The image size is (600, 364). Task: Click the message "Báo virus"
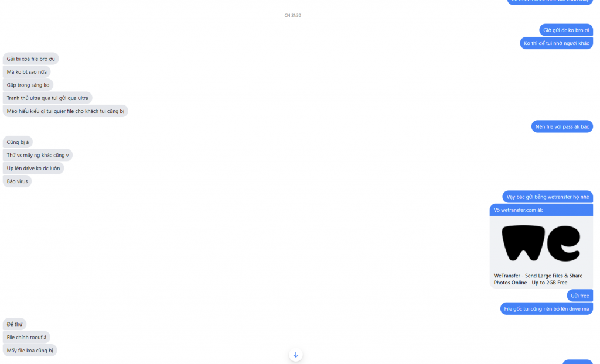pyautogui.click(x=17, y=181)
